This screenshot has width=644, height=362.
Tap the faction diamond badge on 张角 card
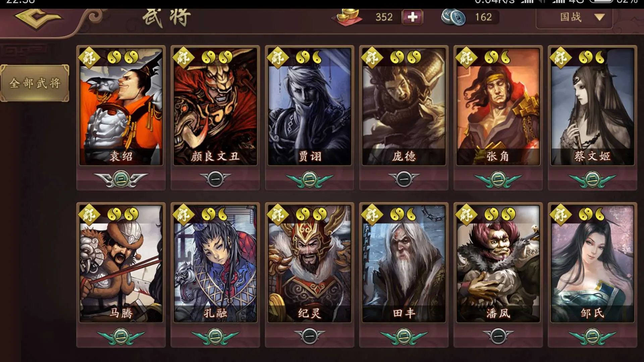467,58
